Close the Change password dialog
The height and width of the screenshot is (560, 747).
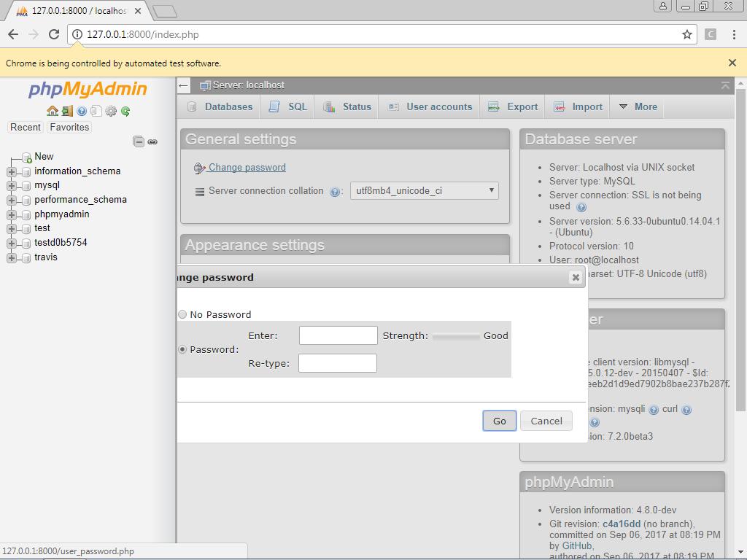tap(576, 277)
